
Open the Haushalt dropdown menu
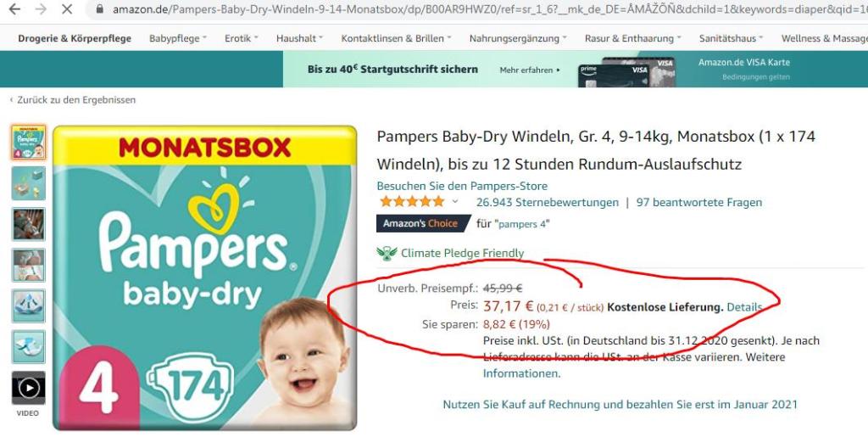point(299,38)
